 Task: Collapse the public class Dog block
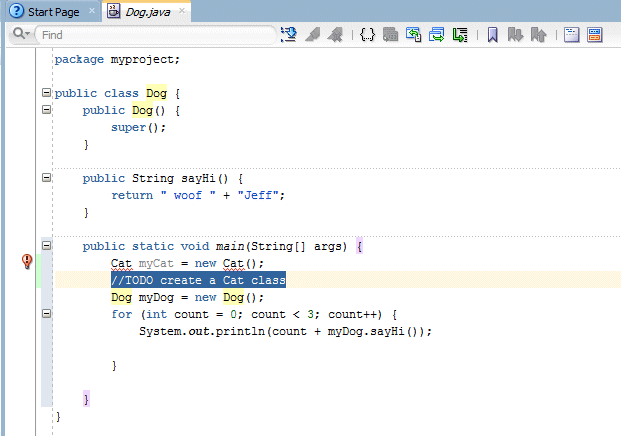tap(46, 93)
